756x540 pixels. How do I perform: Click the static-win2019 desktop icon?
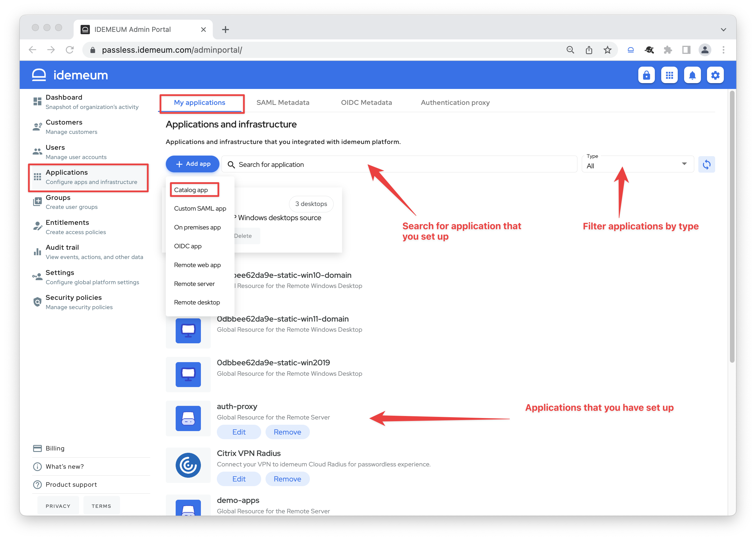coord(188,374)
